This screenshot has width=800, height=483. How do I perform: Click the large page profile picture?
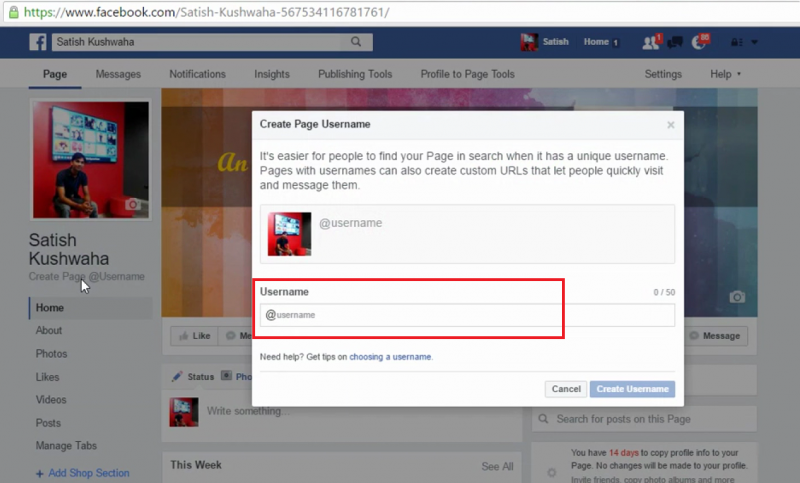pyautogui.click(x=91, y=160)
